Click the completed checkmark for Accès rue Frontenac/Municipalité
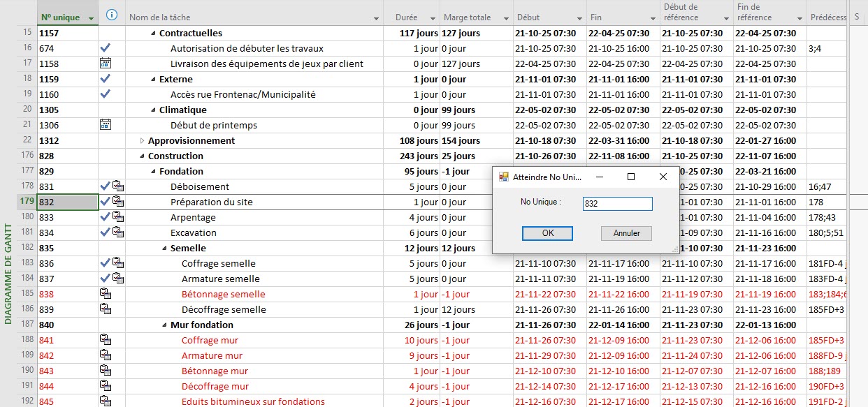The image size is (868, 407). pyautogui.click(x=106, y=94)
